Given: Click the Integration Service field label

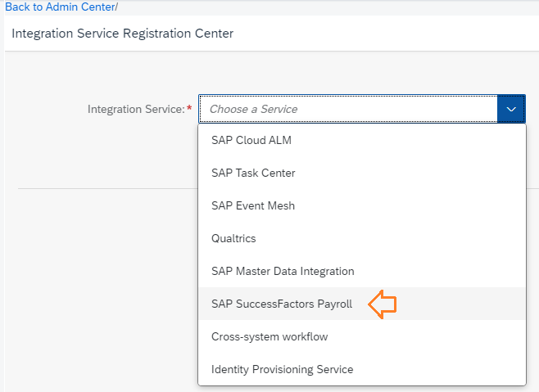Looking at the screenshot, I should tap(136, 109).
